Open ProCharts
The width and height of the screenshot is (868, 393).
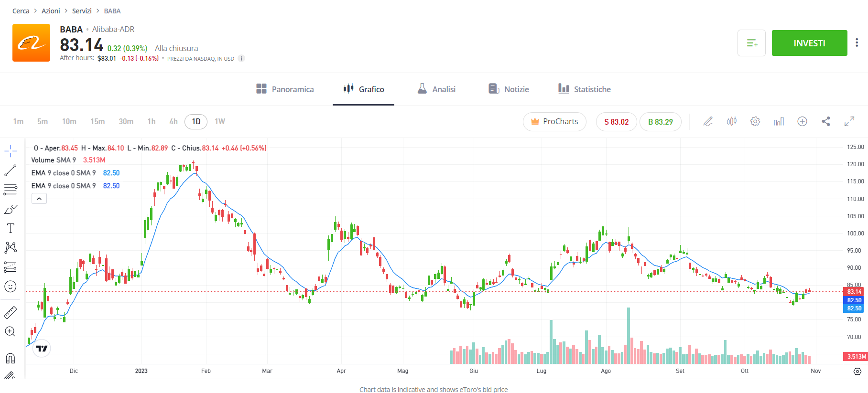554,121
